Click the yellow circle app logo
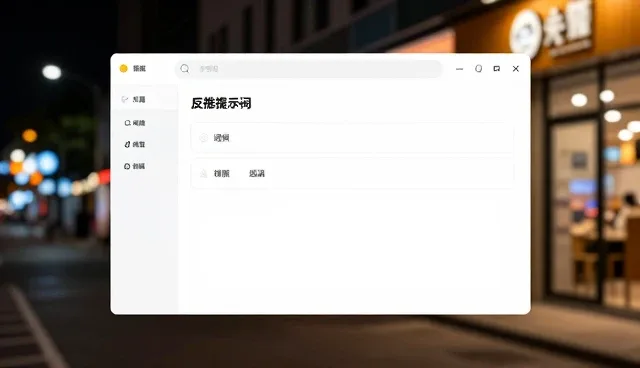This screenshot has height=368, width=640. 124,69
